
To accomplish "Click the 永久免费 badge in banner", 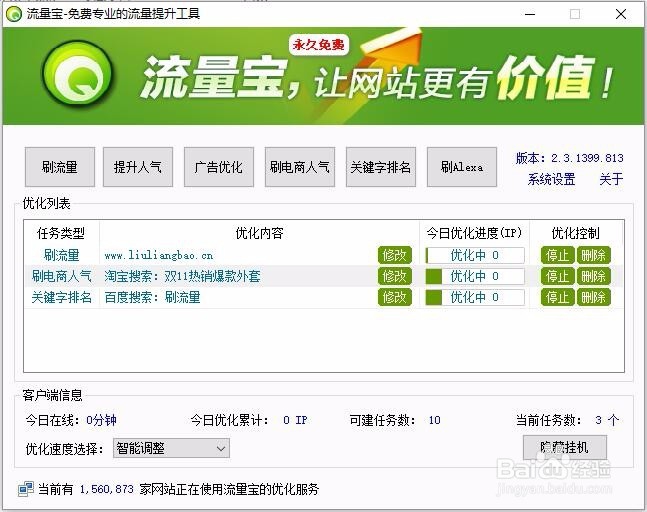I will [x=319, y=44].
